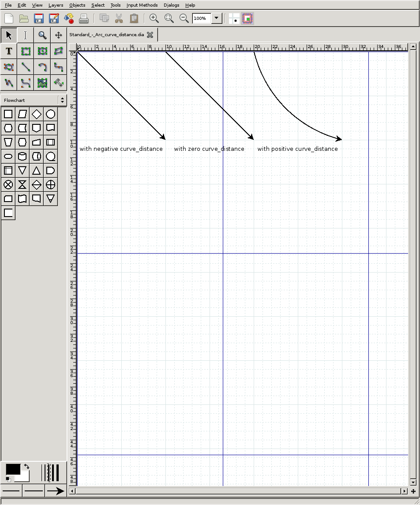This screenshot has width=420, height=505.
Task: Choose the thickest line width
Action: [x=57, y=472]
